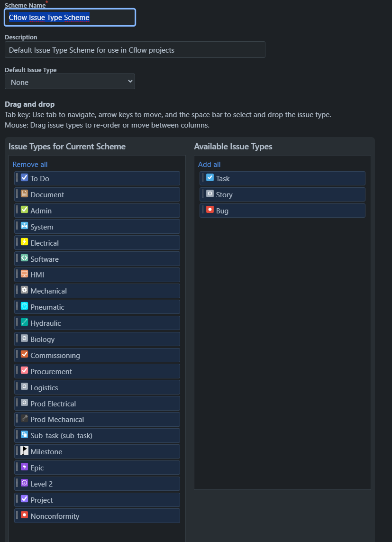Click the Sub-task issue type icon
Image resolution: width=392 pixels, height=542 pixels.
click(x=24, y=435)
